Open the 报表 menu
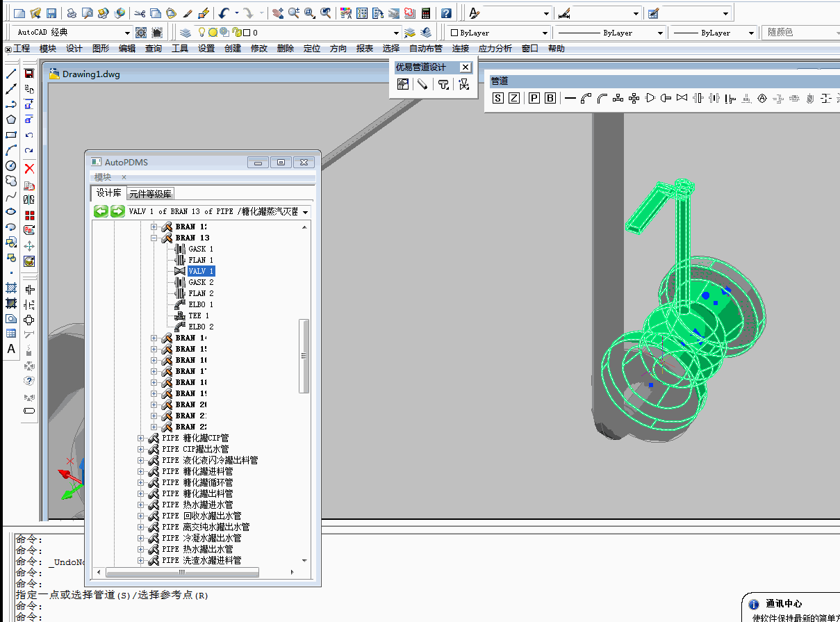This screenshot has height=622, width=840. click(x=365, y=49)
